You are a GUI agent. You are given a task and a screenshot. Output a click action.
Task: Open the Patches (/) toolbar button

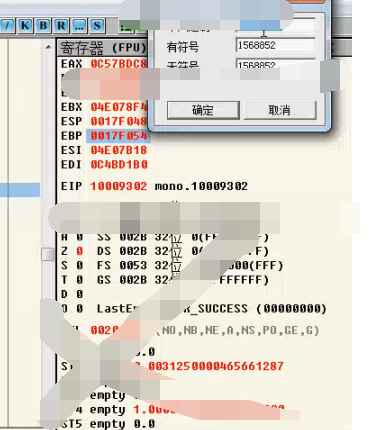(7, 25)
